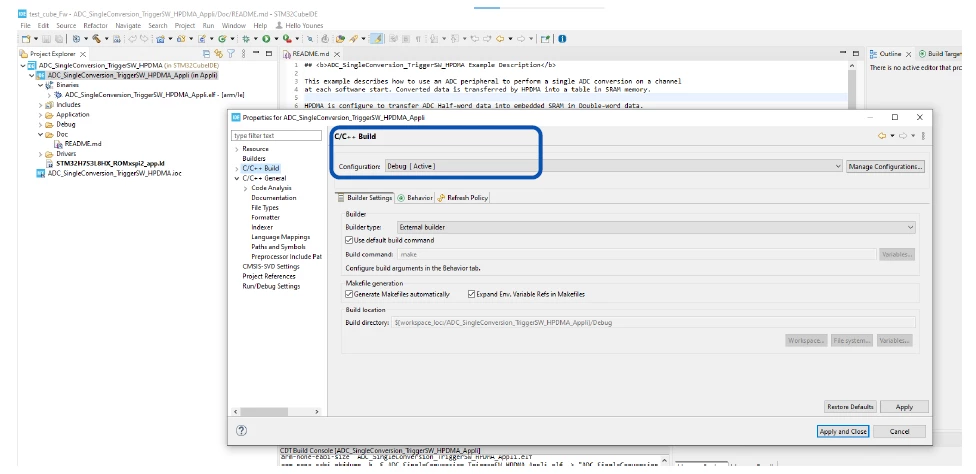This screenshot has width=976, height=474.
Task: Click the blue information icon in main toolbar
Action: click(563, 39)
